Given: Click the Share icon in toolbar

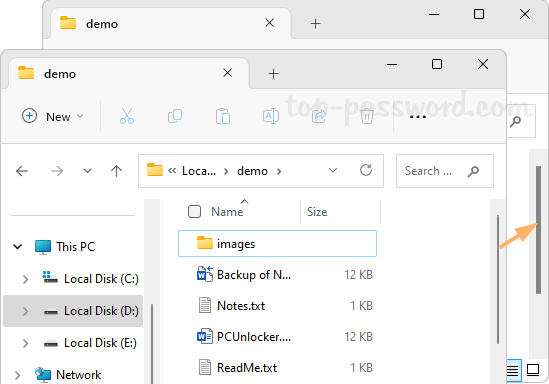Looking at the screenshot, I should point(319,116).
